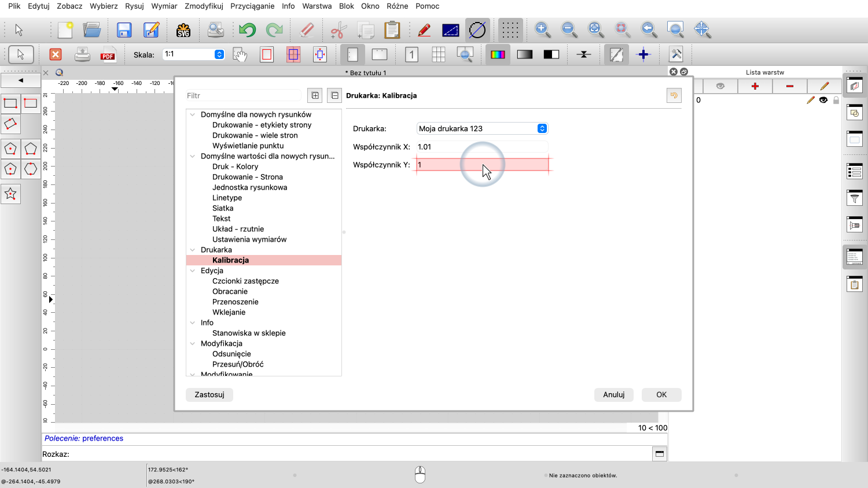Toggle lock icon of layer 0
The height and width of the screenshot is (488, 868).
coord(836,100)
